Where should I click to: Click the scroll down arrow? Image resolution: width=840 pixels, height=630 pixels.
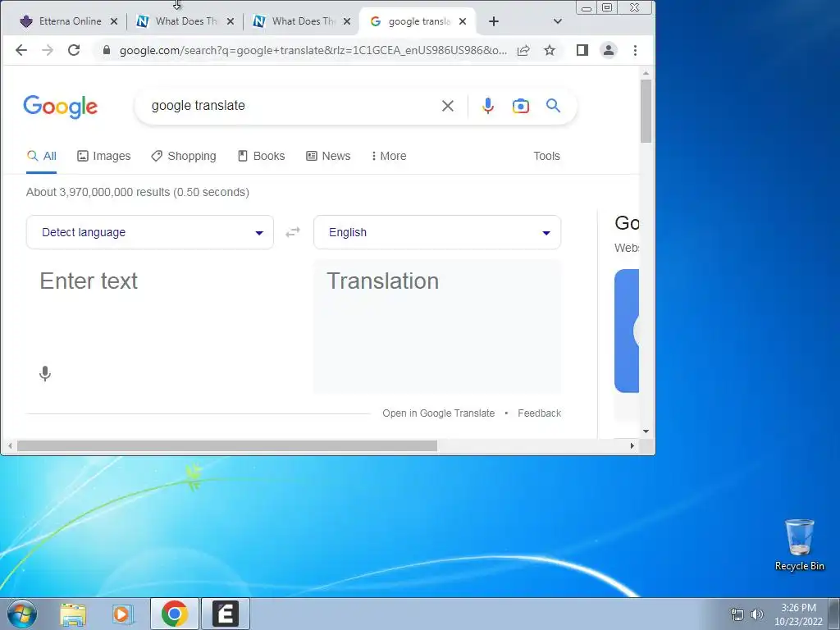646,431
